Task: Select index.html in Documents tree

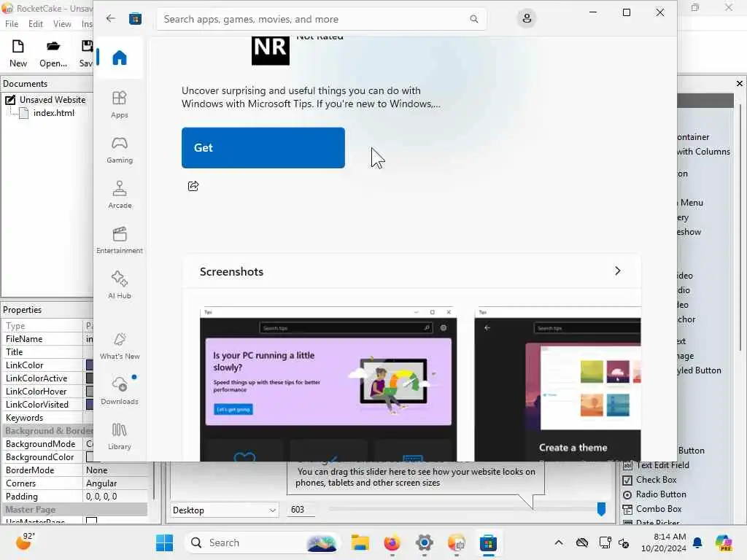Action: click(x=54, y=113)
